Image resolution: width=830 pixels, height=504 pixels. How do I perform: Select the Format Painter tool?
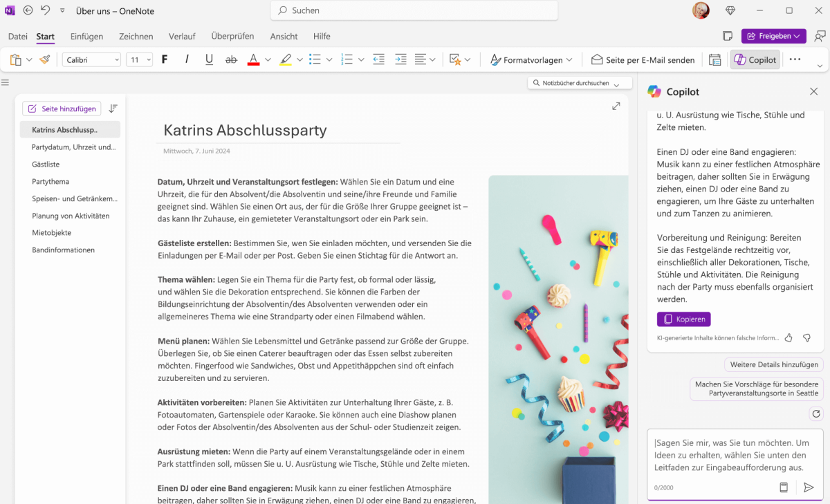click(x=44, y=59)
